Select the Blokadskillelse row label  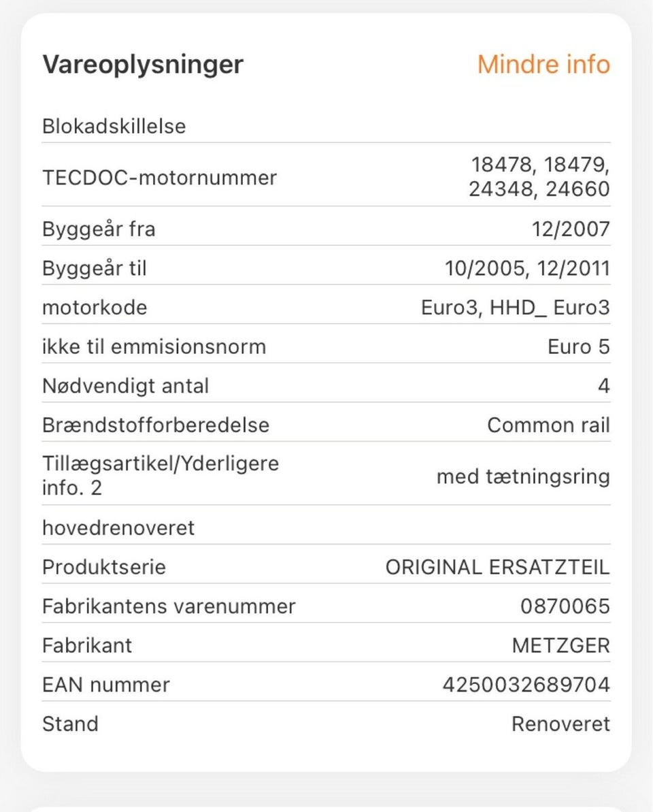point(114,126)
